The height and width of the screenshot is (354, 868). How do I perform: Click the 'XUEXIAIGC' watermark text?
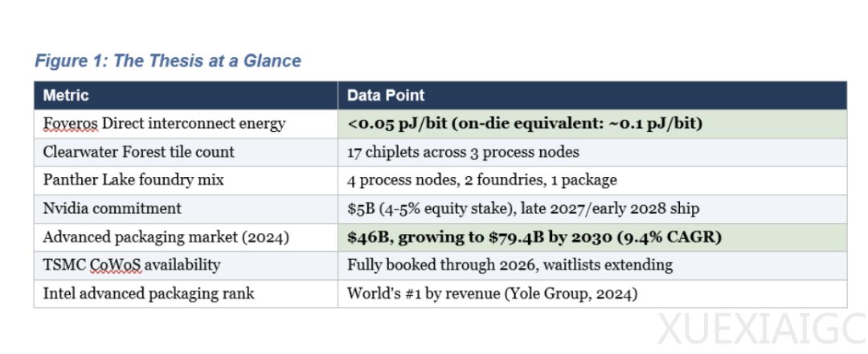pyautogui.click(x=759, y=330)
